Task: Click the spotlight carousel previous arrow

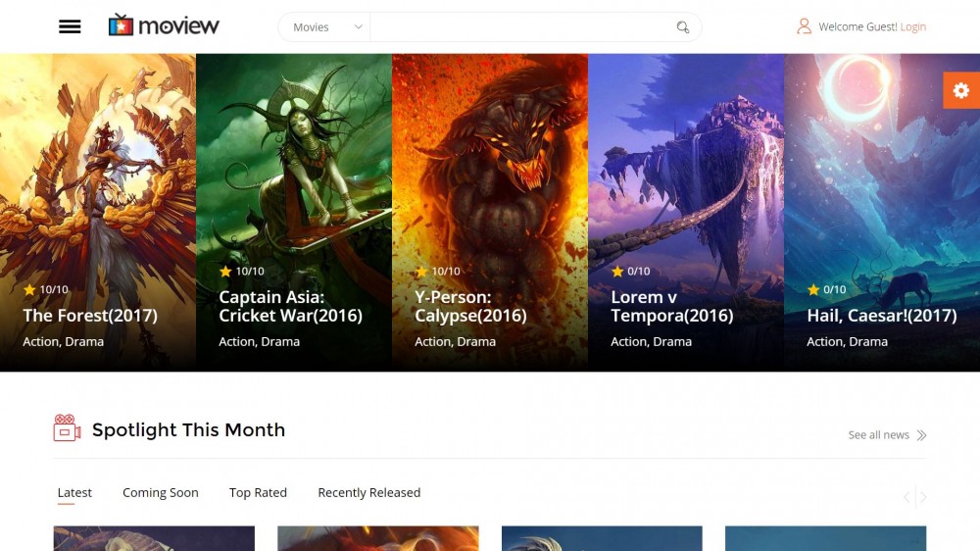Action: point(906,497)
